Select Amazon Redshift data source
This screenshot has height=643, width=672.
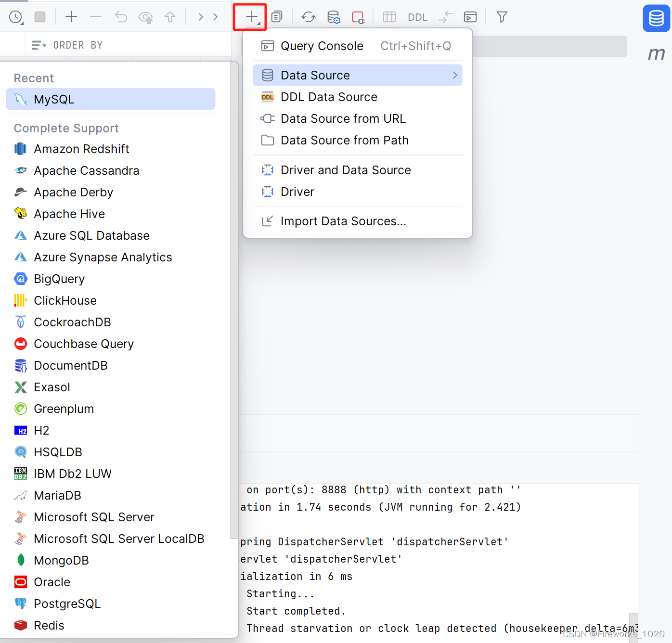(x=111, y=149)
